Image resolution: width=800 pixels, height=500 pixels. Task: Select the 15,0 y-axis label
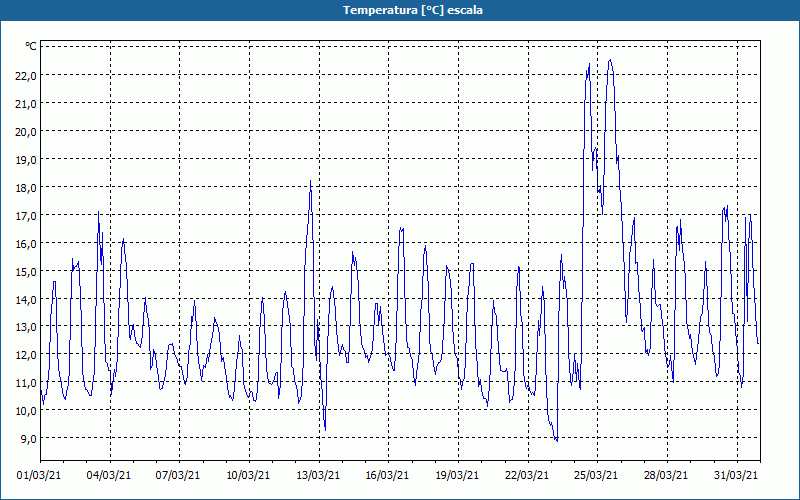coord(26,271)
